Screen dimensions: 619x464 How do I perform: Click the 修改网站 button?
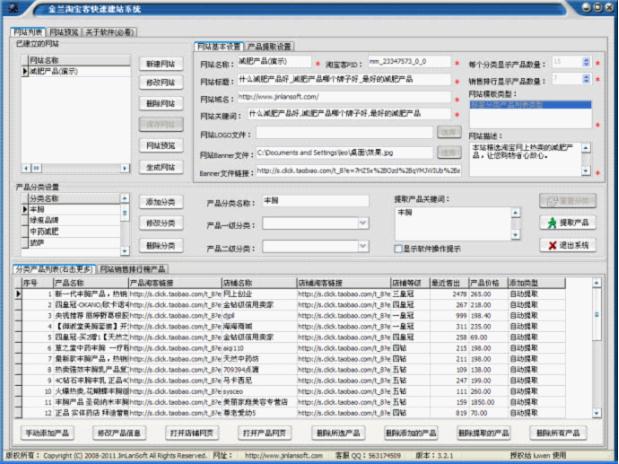coord(161,83)
